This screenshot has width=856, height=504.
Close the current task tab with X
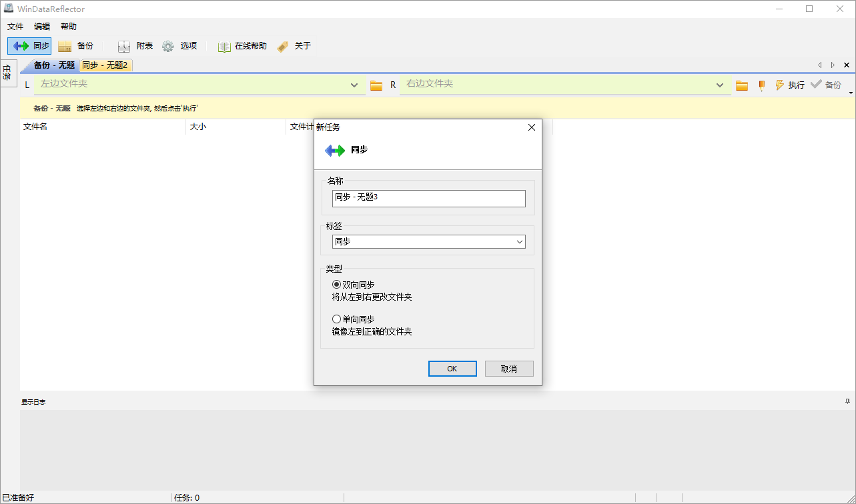click(x=847, y=65)
